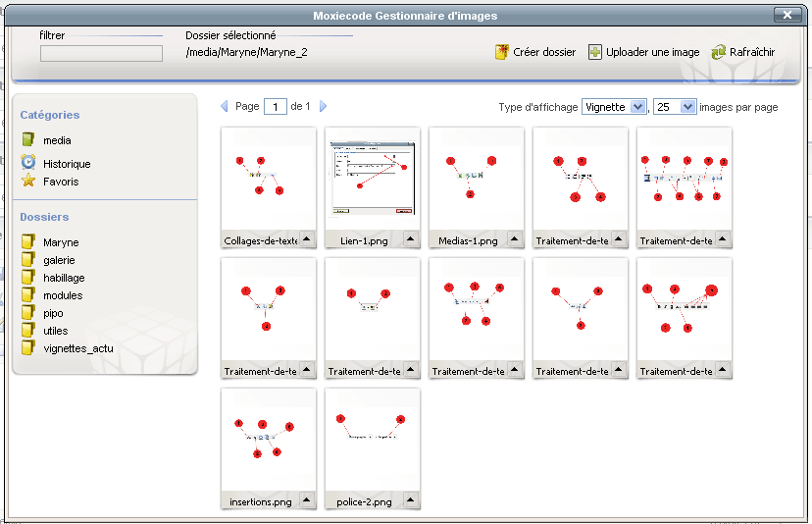The image size is (812, 524).
Task: Open the galerie folder
Action: [59, 260]
